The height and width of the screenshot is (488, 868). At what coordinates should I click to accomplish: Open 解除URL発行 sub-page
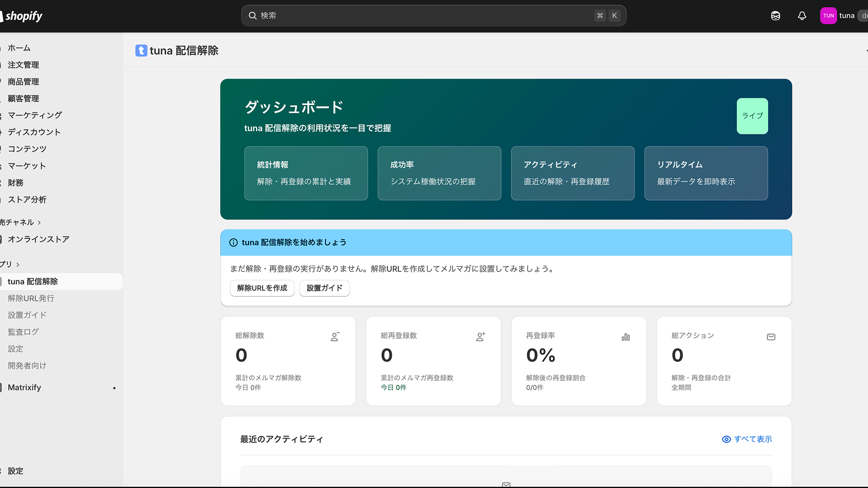click(x=31, y=298)
